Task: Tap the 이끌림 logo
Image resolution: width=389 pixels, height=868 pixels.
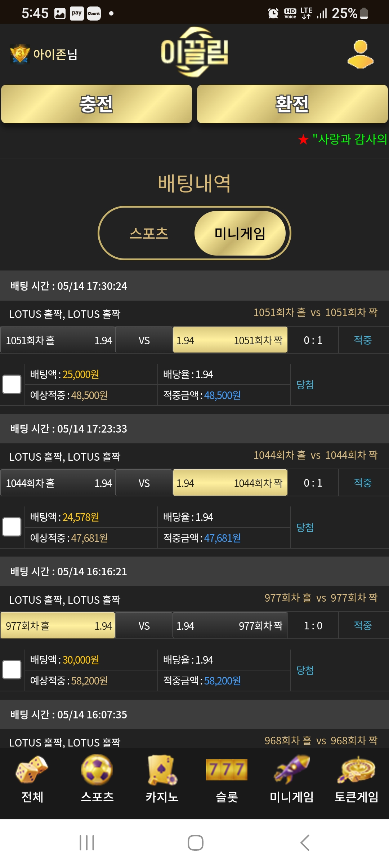Action: (194, 52)
